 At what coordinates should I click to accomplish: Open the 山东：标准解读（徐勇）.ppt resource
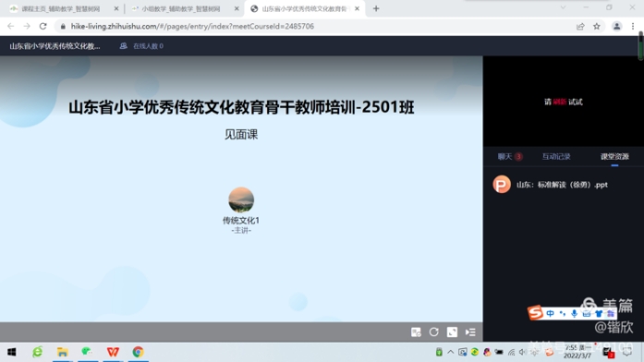pyautogui.click(x=562, y=185)
